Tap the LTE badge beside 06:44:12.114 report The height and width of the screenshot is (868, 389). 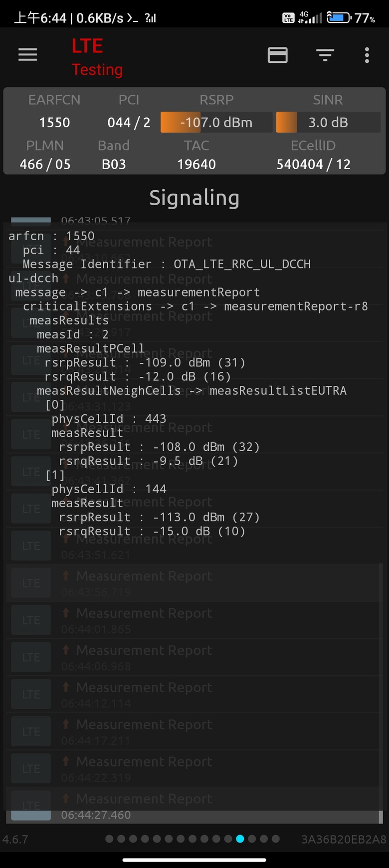[31, 694]
